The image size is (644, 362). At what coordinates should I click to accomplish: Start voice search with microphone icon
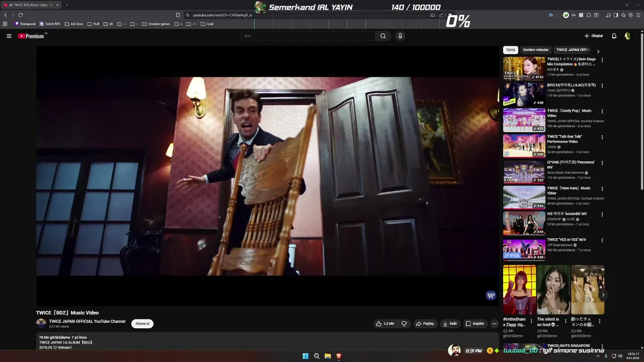click(x=400, y=36)
